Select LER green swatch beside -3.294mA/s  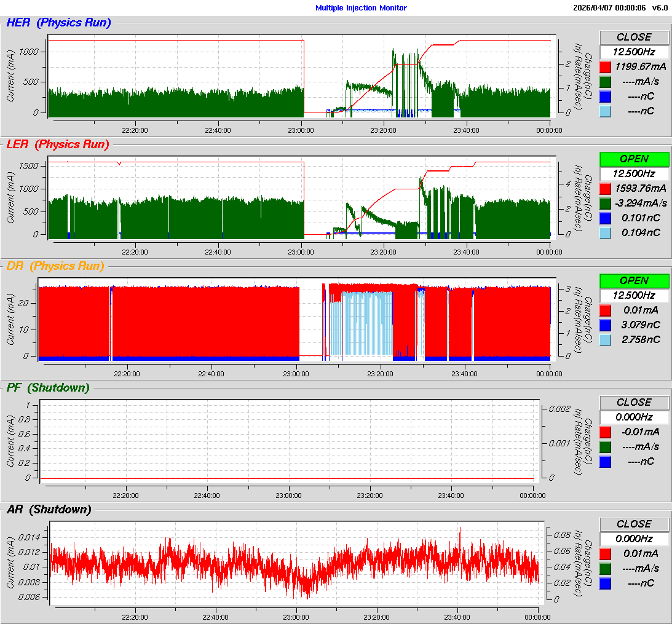605,203
